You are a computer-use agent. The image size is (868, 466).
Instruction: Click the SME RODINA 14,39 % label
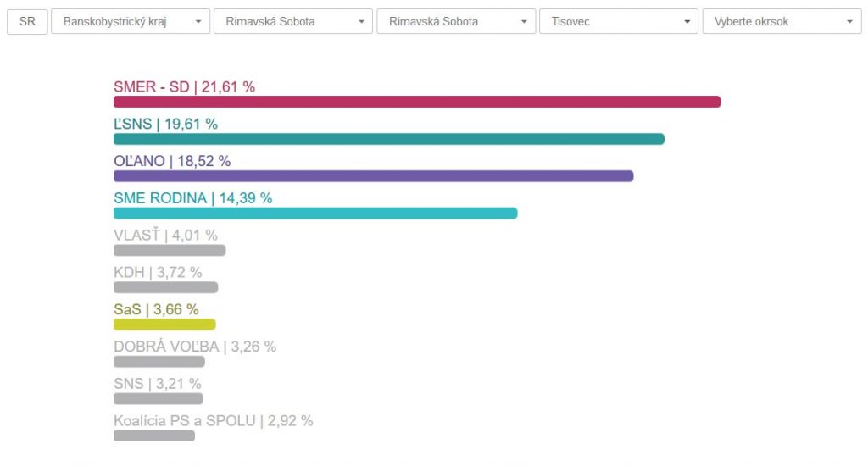coord(192,198)
